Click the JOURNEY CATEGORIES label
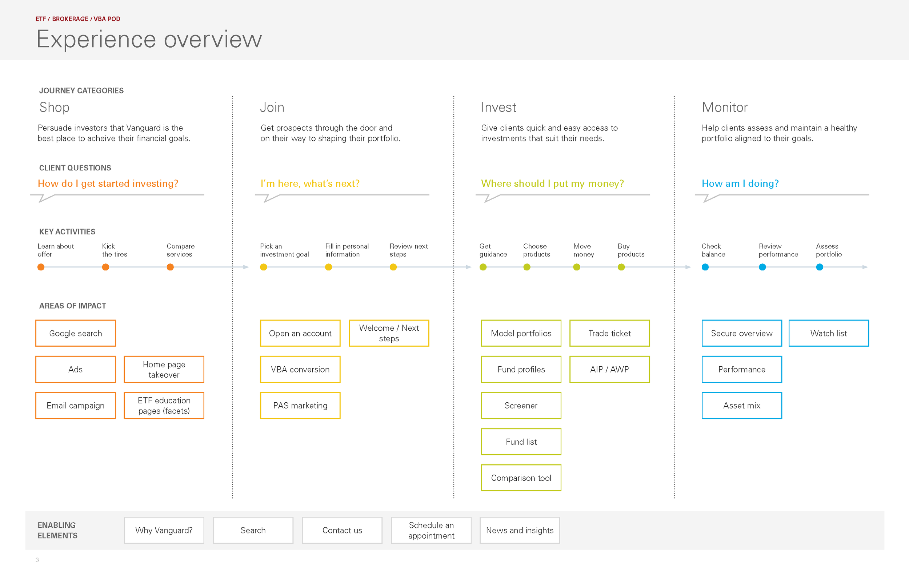This screenshot has width=909, height=588. [x=81, y=90]
